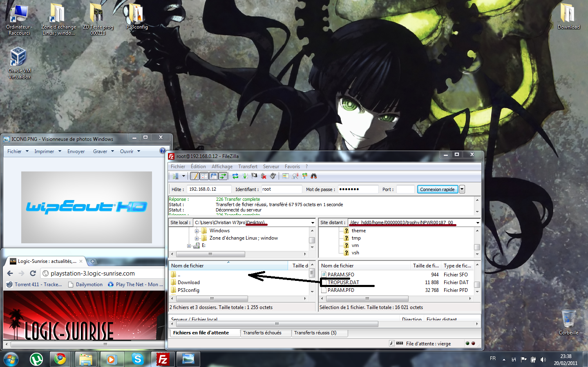Disconnect from the server icon
This screenshot has height=367, width=588.
click(x=264, y=176)
